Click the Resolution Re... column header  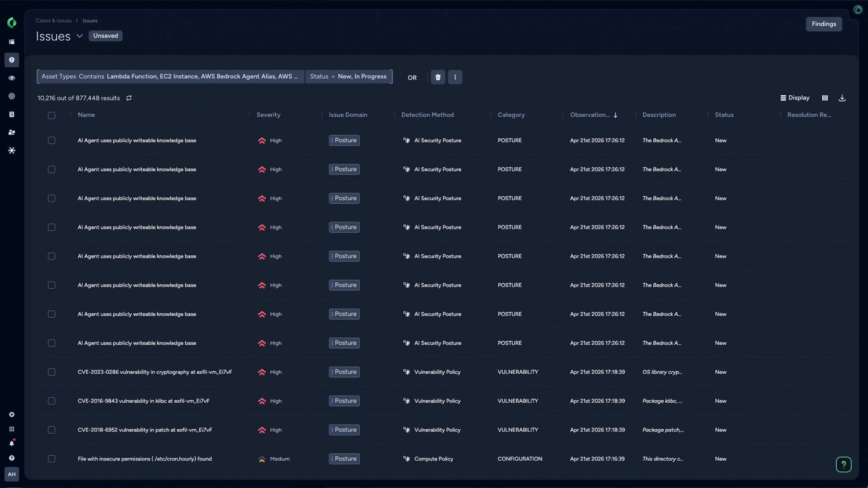[x=809, y=115]
